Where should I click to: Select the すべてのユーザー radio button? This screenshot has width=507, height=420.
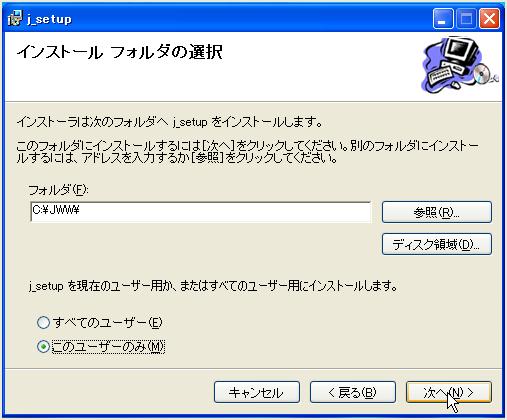coord(43,323)
